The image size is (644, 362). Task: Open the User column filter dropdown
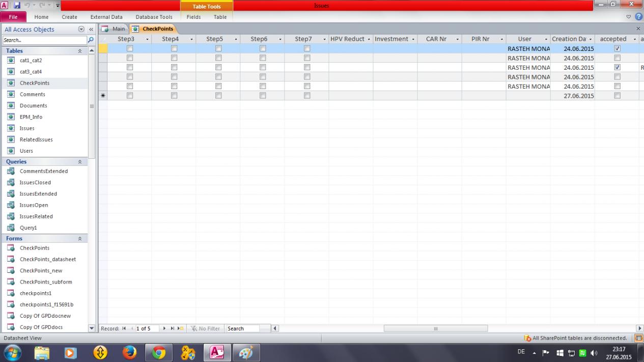pos(546,39)
